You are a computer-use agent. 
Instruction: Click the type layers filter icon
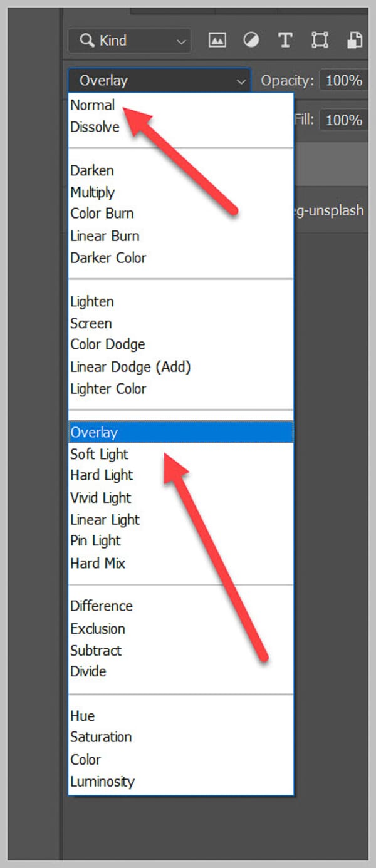[285, 39]
